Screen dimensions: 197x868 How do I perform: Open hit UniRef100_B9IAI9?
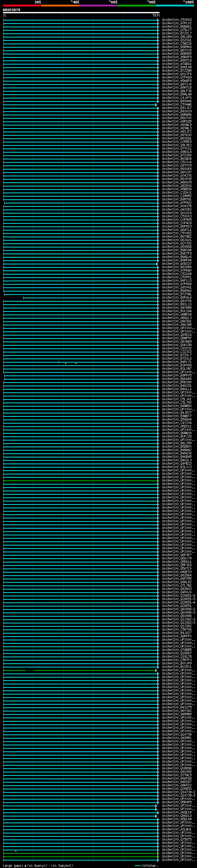(x=176, y=111)
